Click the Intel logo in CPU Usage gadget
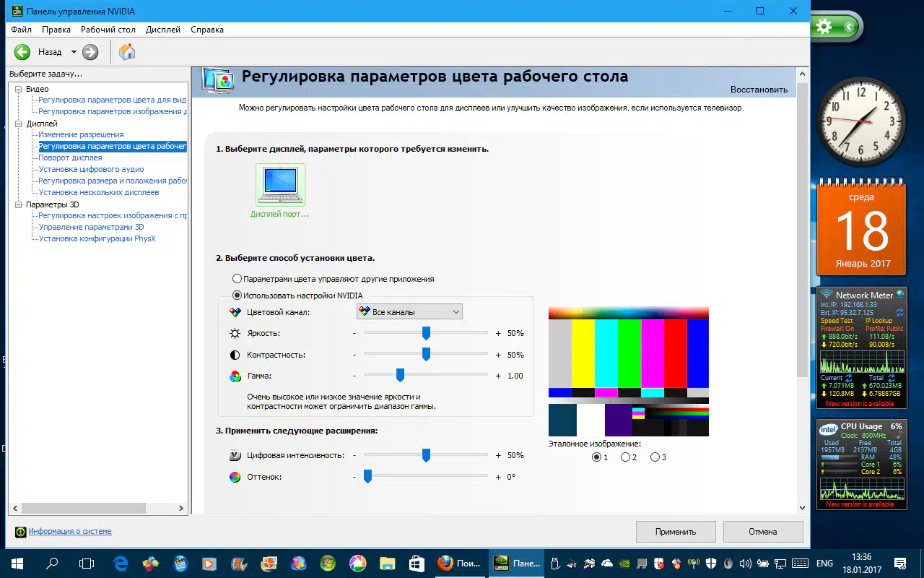The image size is (924, 578). (x=829, y=429)
